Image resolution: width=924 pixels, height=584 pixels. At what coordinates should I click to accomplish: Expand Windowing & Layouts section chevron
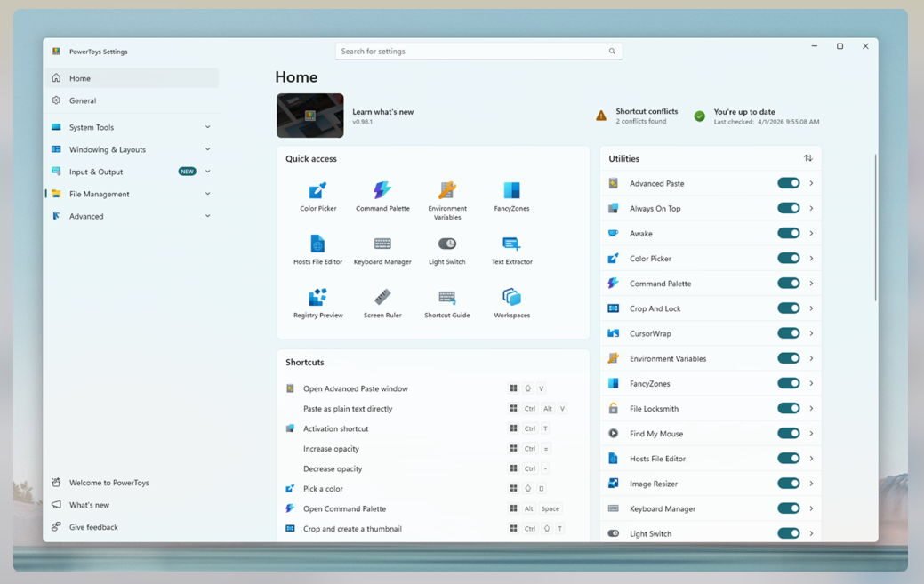coord(207,149)
